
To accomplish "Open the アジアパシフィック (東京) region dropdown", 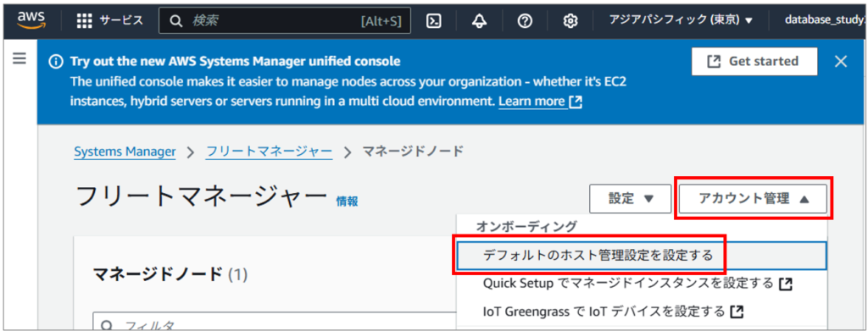I will point(681,20).
